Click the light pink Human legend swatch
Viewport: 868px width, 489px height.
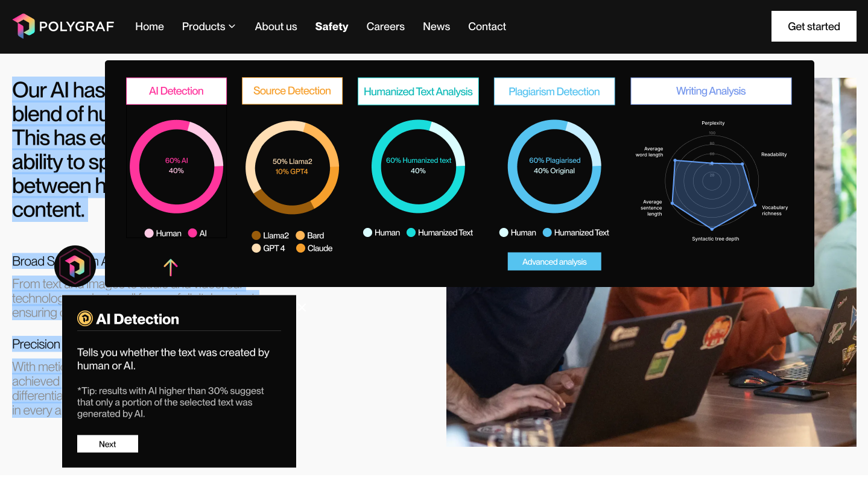click(149, 233)
